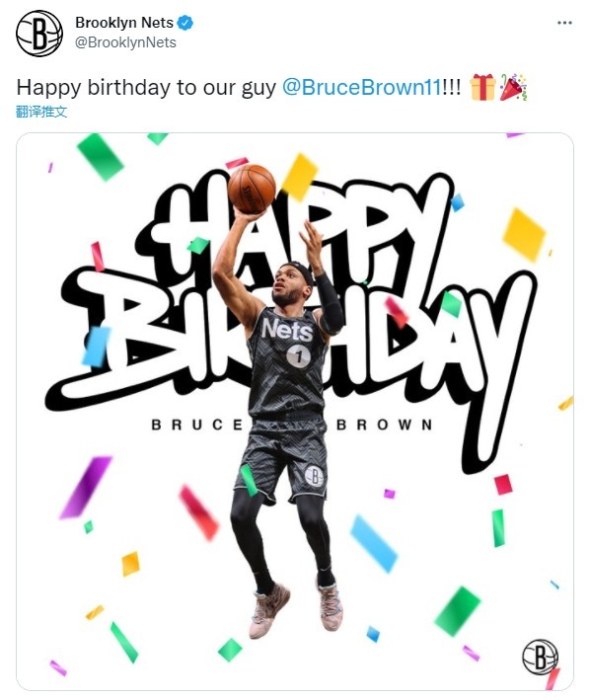The width and height of the screenshot is (589, 700).
Task: Click the tweet text 'Happy birthday to our guy'
Action: tap(146, 87)
